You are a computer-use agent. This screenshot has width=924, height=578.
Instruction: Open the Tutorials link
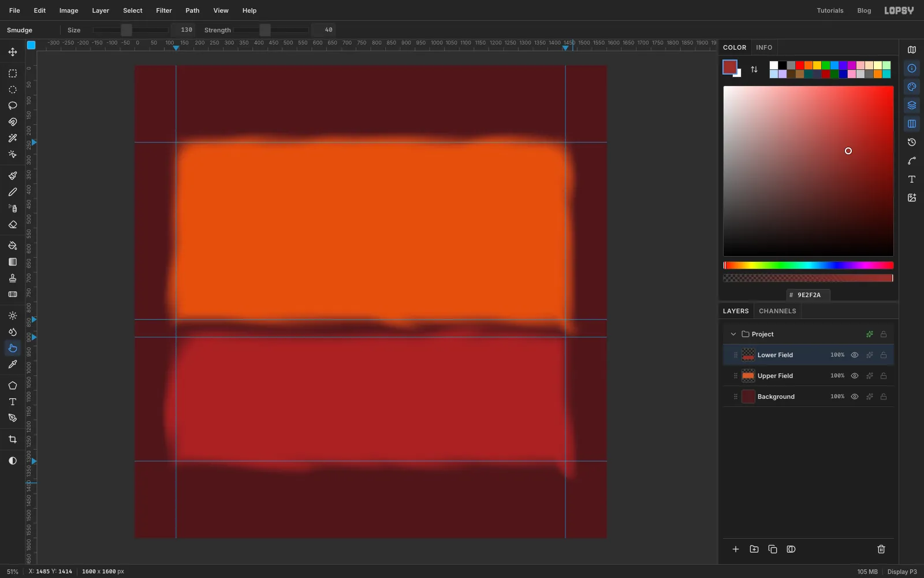830,10
